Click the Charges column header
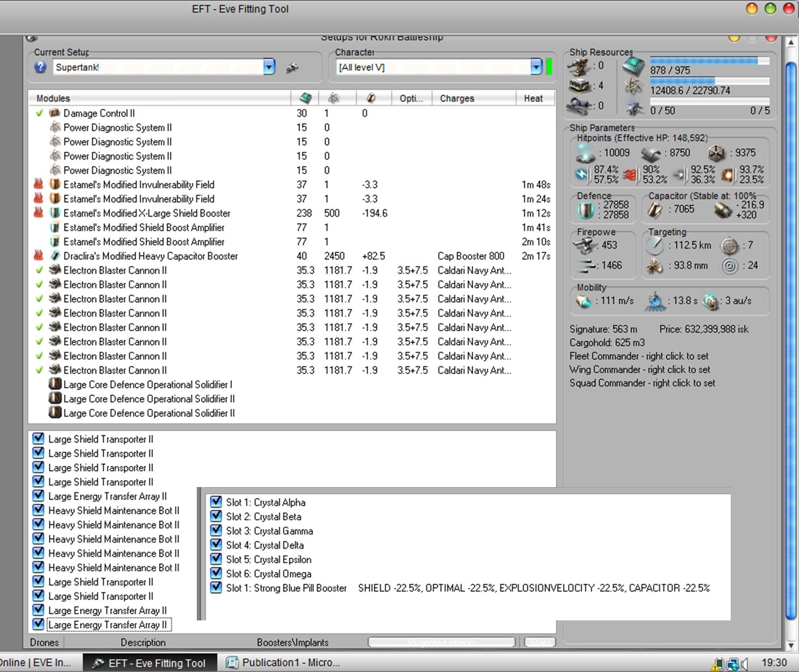Image resolution: width=799 pixels, height=672 pixels. 474,98
